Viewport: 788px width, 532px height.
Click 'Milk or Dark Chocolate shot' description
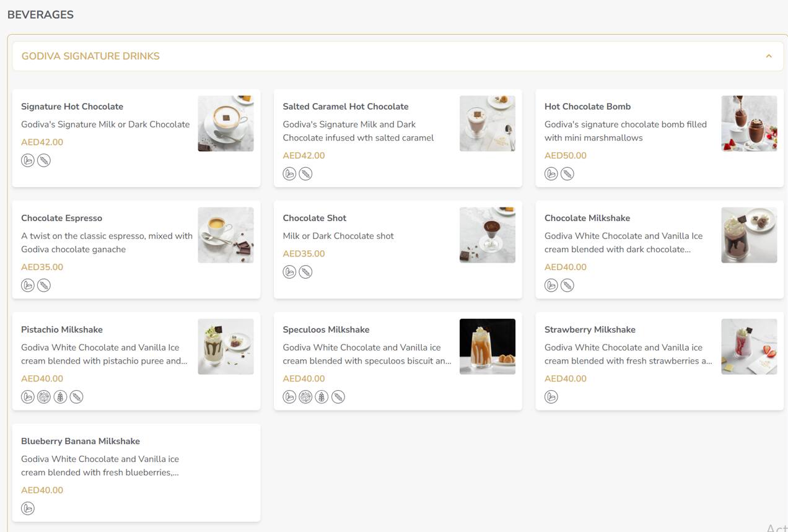click(x=338, y=236)
